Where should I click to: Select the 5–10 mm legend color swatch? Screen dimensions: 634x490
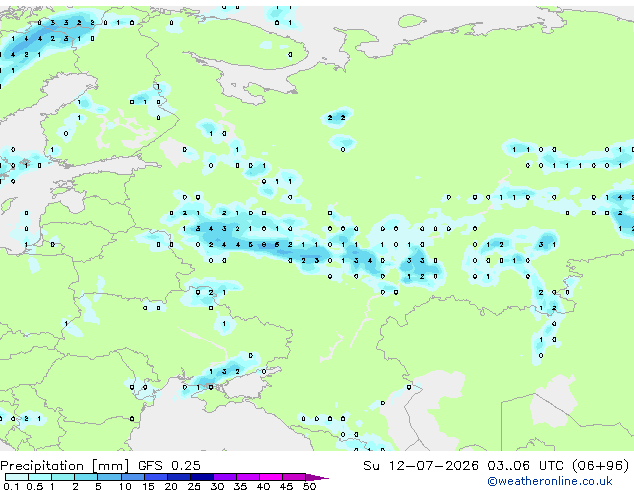110,477
